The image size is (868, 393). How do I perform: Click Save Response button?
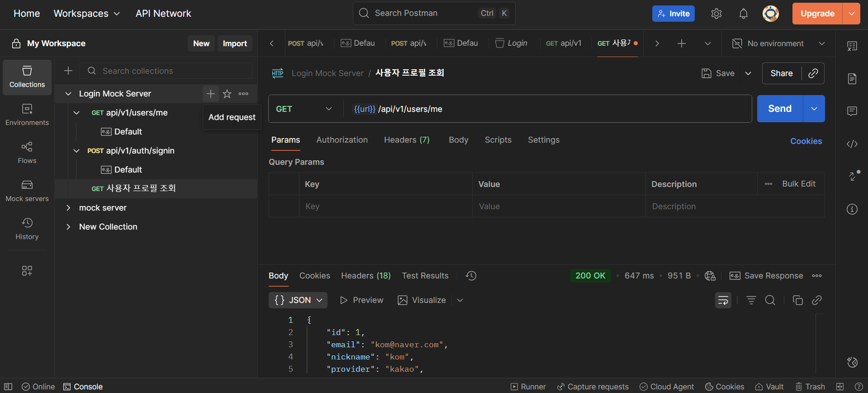pos(766,276)
